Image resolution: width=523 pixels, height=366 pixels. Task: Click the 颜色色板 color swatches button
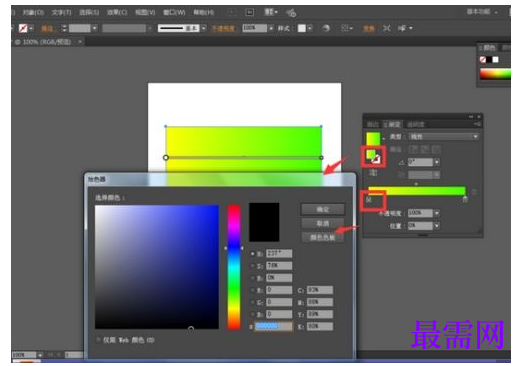[x=323, y=237]
